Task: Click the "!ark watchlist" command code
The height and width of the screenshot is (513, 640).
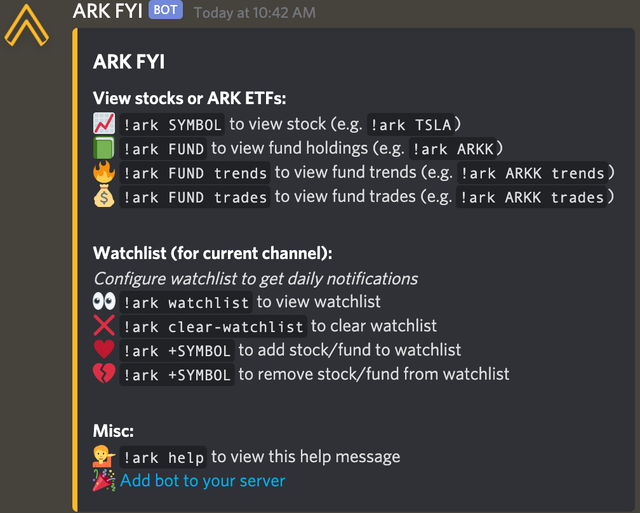Action: [186, 303]
